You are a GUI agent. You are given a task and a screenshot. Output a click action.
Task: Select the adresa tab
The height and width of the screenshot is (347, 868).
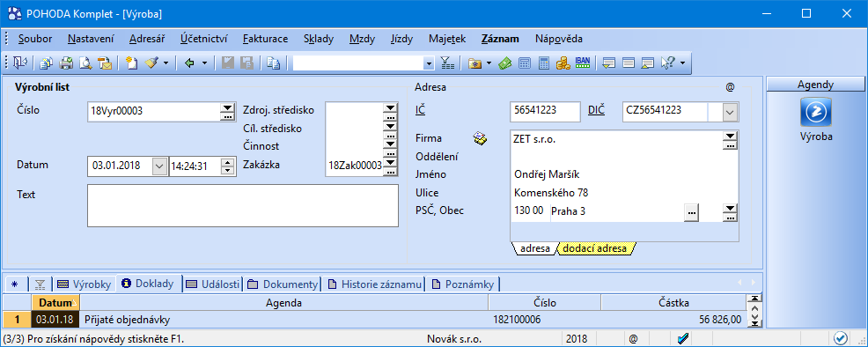(534, 248)
